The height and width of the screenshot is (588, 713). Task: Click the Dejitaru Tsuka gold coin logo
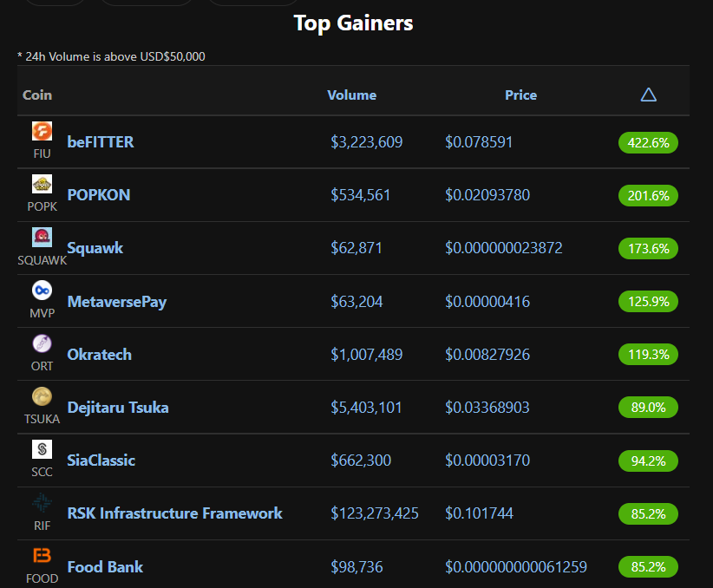click(42, 396)
